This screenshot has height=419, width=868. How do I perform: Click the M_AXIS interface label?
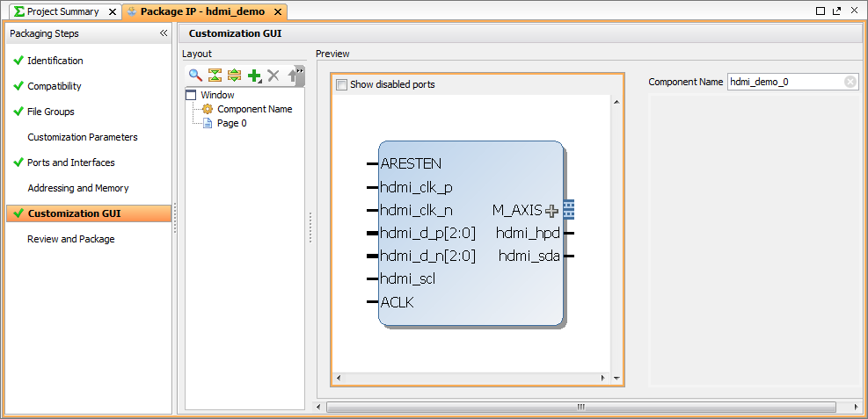click(517, 210)
